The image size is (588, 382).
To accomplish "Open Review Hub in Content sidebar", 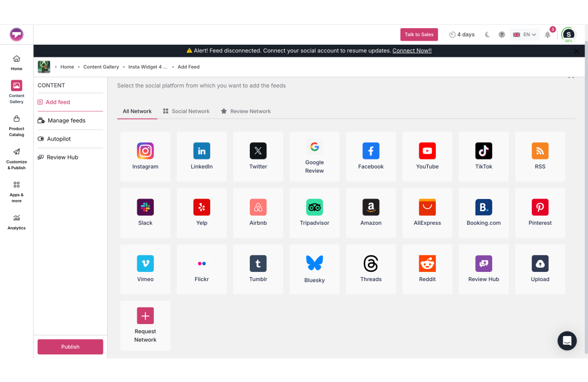I will click(70, 157).
